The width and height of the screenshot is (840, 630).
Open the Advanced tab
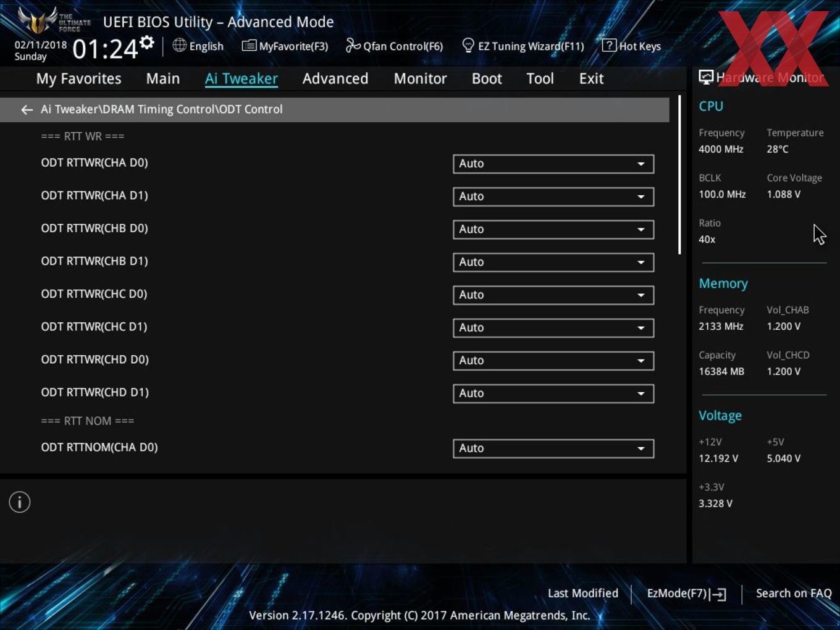(x=335, y=78)
